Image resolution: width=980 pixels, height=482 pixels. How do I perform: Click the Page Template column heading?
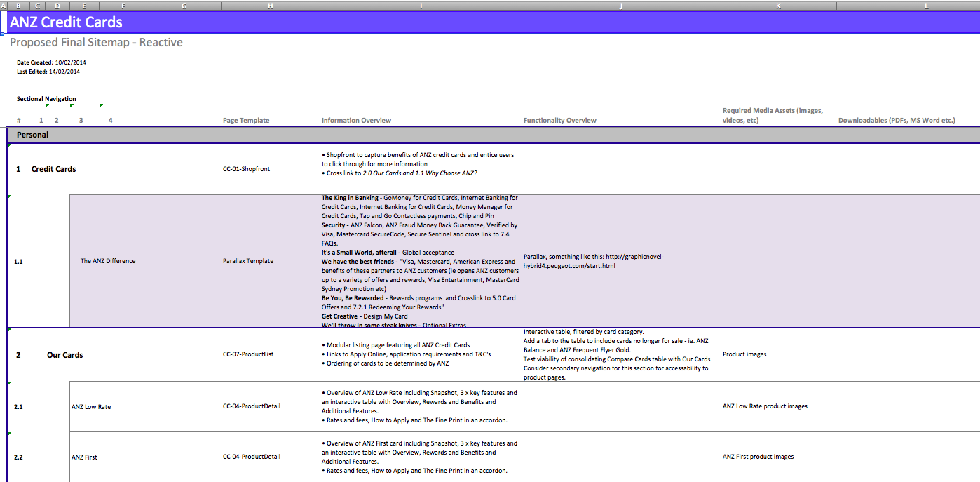246,121
